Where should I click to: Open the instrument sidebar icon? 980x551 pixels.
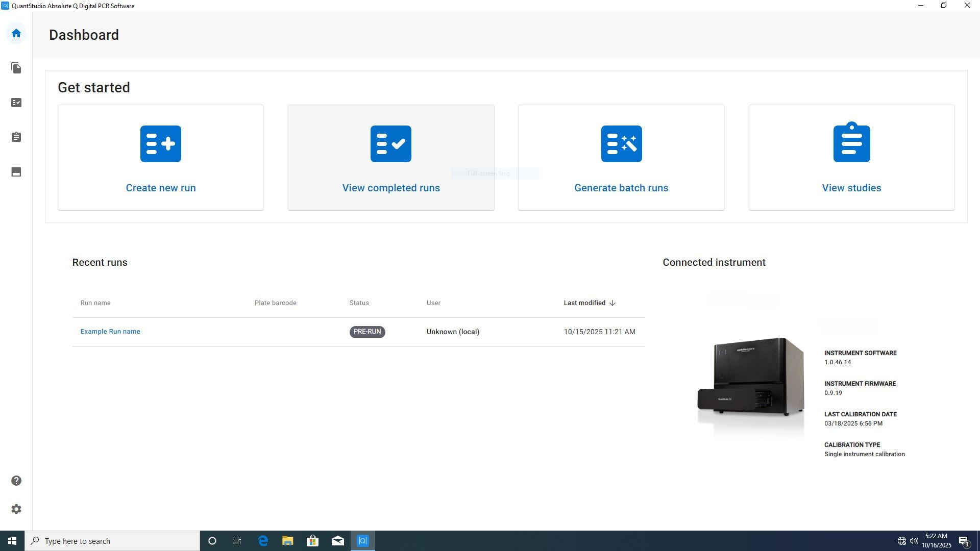pyautogui.click(x=16, y=172)
